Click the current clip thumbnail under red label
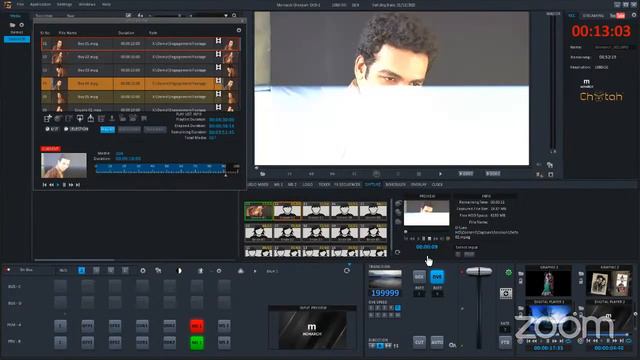Viewport: 640px width, 360px height. tap(64, 165)
